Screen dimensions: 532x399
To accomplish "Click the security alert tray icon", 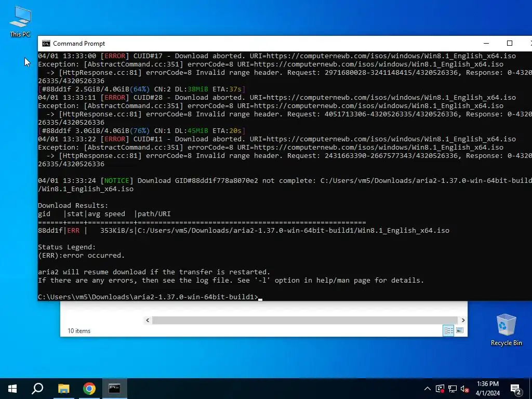I will click(440, 389).
